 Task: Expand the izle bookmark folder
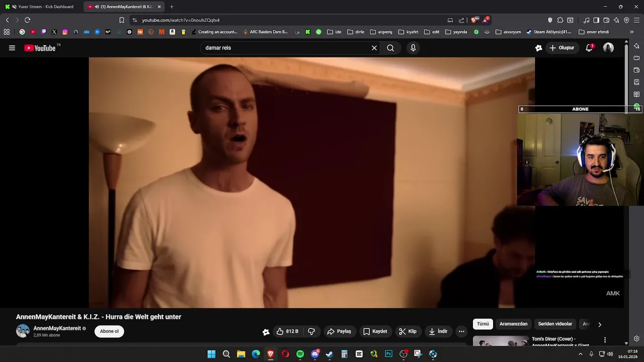(x=334, y=32)
